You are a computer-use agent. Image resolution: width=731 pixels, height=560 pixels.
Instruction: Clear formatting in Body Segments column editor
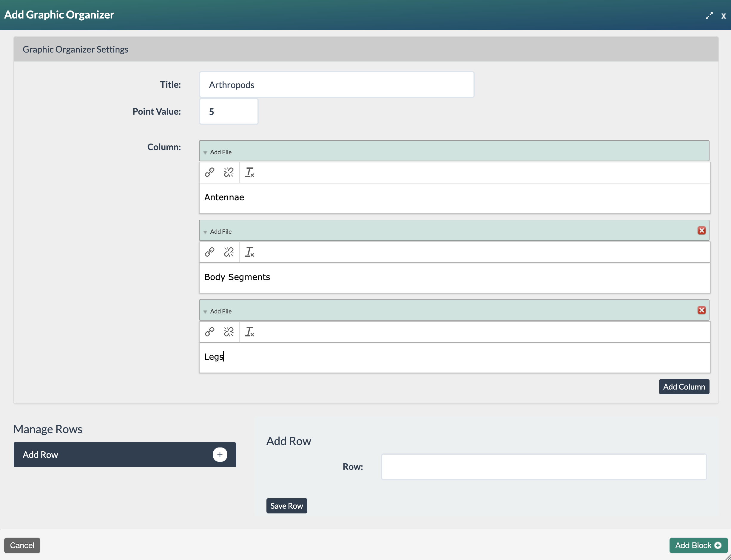click(249, 252)
